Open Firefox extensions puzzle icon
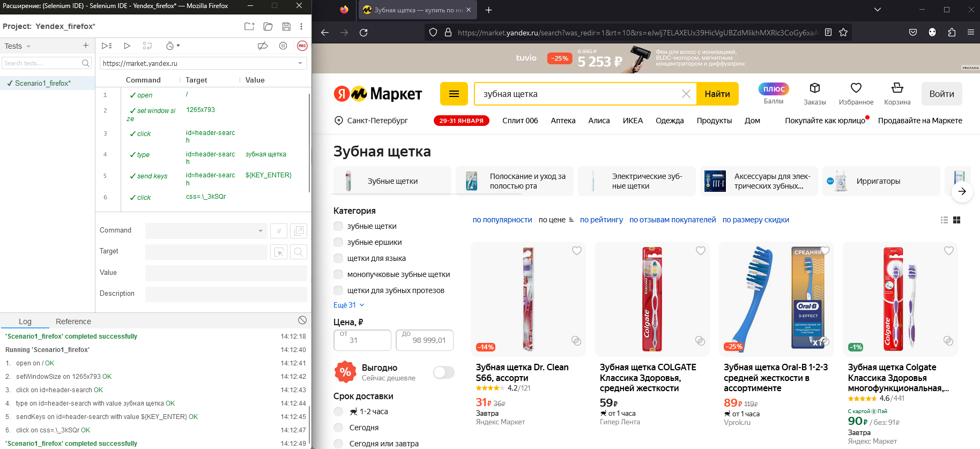This screenshot has width=980, height=449. click(x=952, y=33)
